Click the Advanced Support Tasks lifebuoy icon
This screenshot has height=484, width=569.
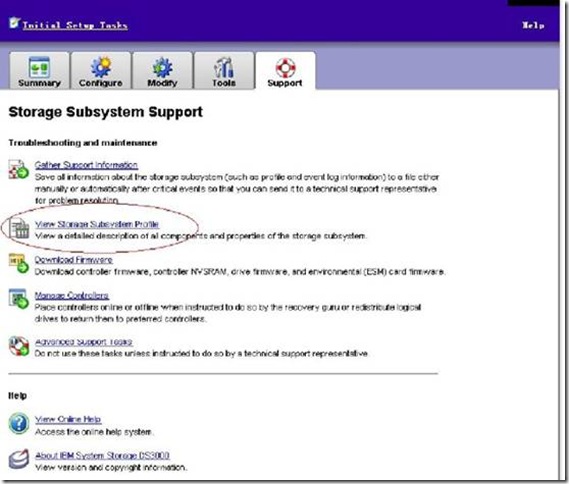pyautogui.click(x=19, y=346)
